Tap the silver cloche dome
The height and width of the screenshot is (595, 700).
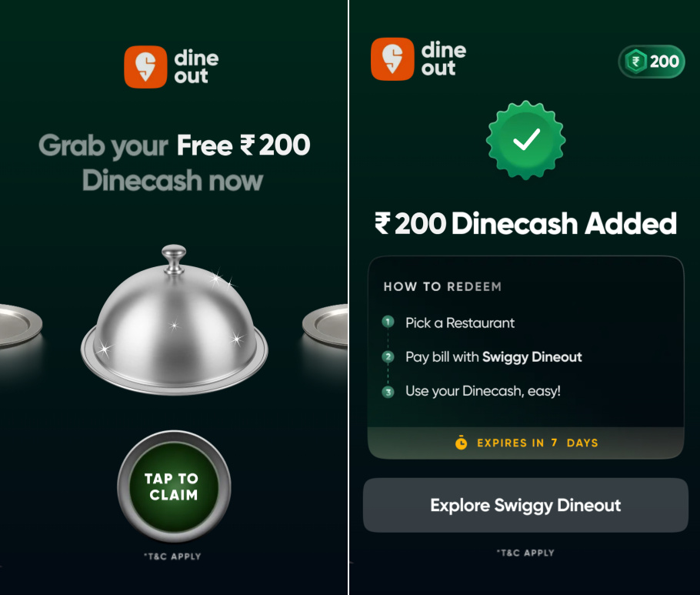[x=175, y=321]
